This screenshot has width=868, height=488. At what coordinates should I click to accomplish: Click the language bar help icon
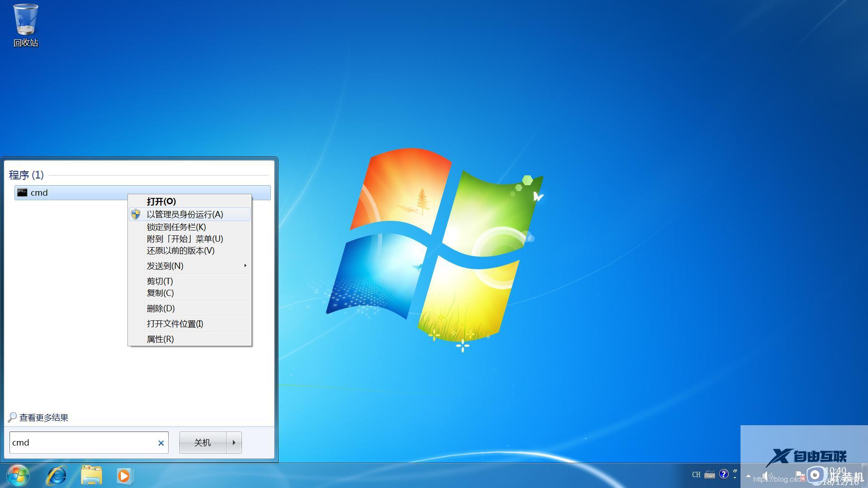pos(724,474)
